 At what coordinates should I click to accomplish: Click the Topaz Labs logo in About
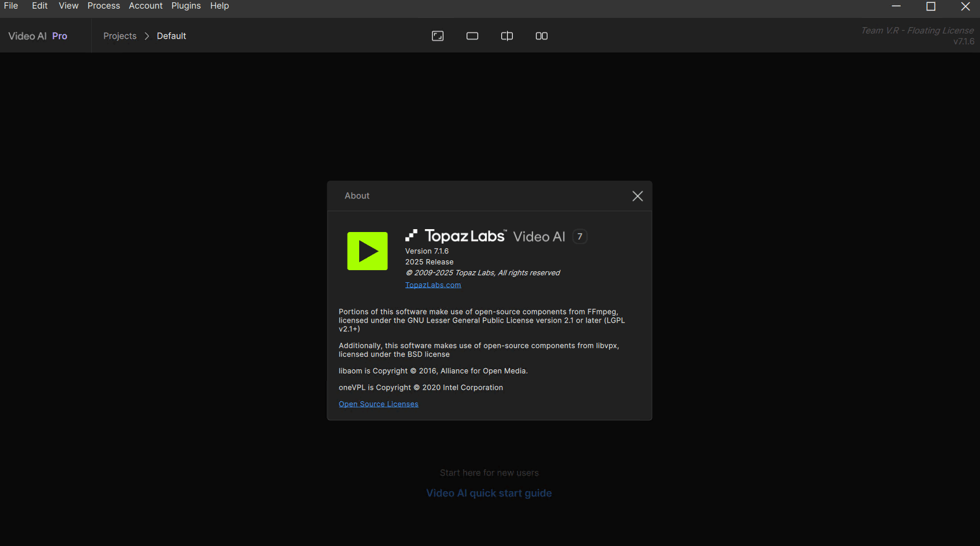click(x=456, y=236)
